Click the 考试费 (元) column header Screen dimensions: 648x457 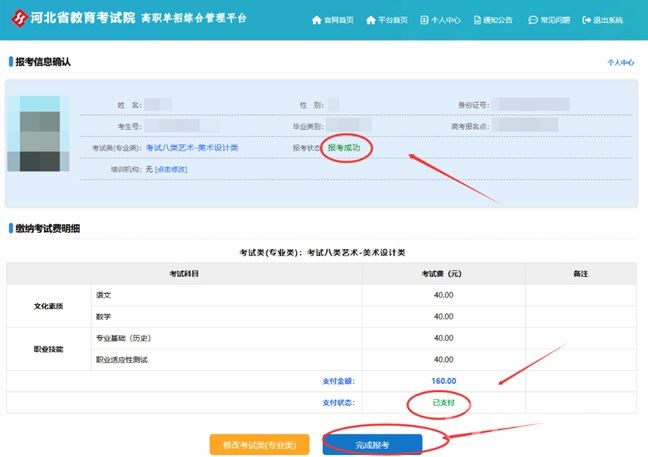[x=444, y=274]
